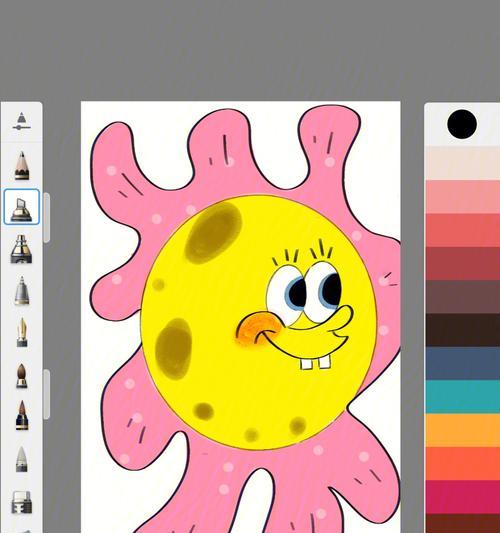Click the lower brush opacity slider handle
This screenshot has width=500, height=533.
pos(47,394)
